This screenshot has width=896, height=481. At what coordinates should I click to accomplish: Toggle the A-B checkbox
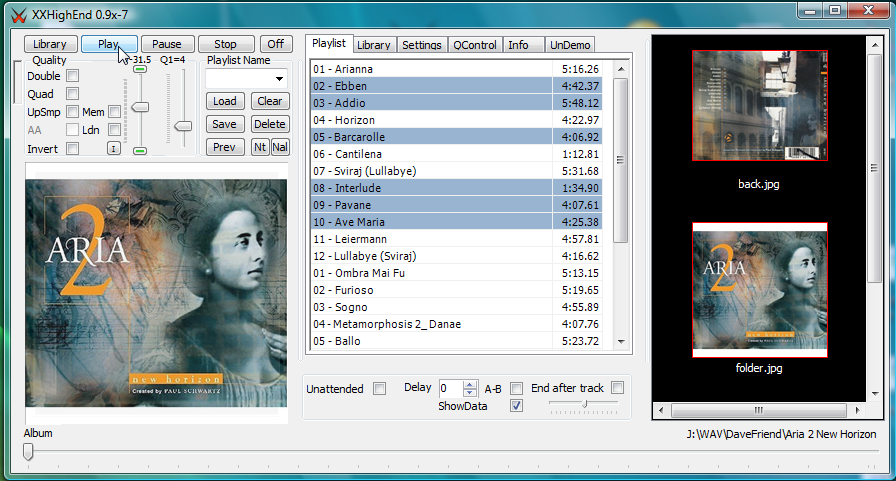pos(517,388)
